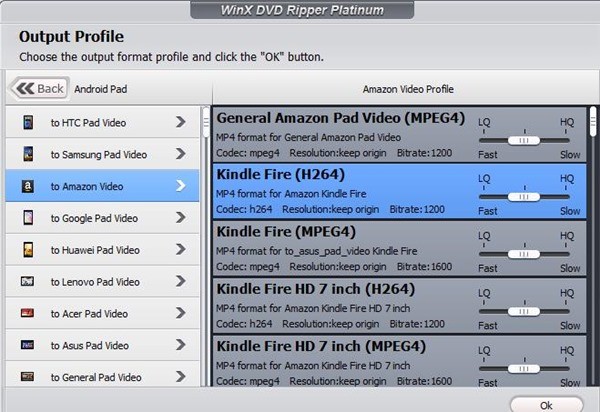
Task: Click the Acer Pad device icon
Action: [x=27, y=313]
